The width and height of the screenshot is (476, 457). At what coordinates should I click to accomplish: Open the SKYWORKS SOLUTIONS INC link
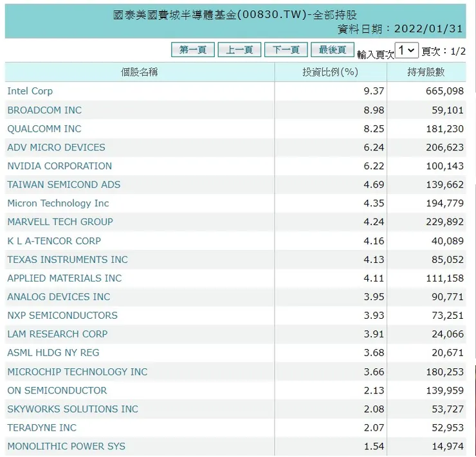tap(73, 409)
